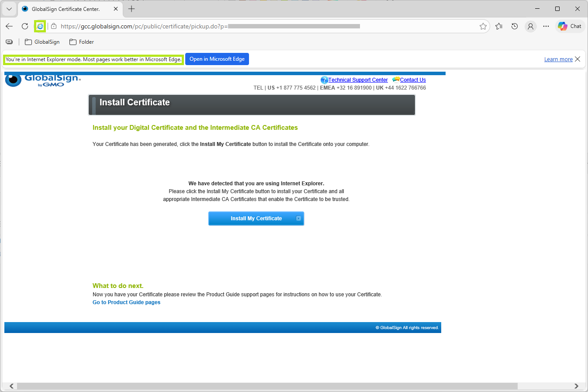Click the Internet Explorer mode icon
The image size is (588, 392).
click(40, 26)
